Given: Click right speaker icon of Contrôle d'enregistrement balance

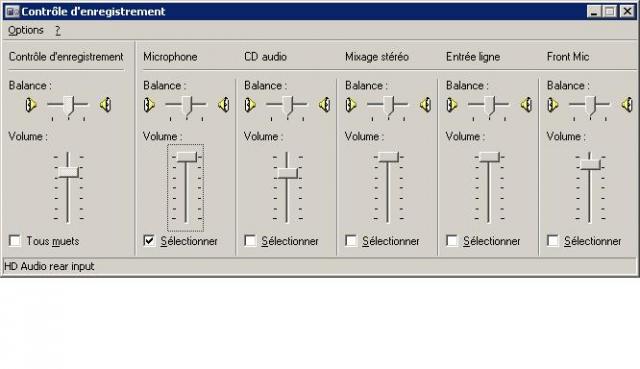Looking at the screenshot, I should (x=106, y=105).
